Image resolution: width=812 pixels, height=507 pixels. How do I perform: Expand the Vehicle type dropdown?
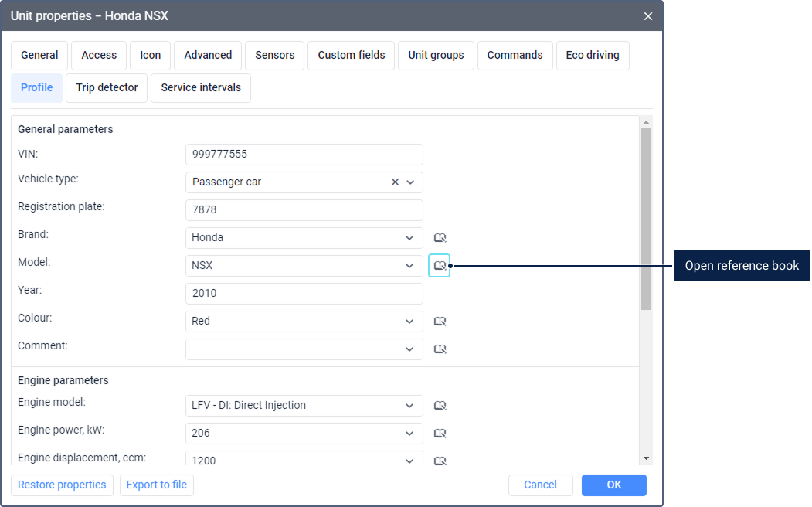tap(410, 182)
